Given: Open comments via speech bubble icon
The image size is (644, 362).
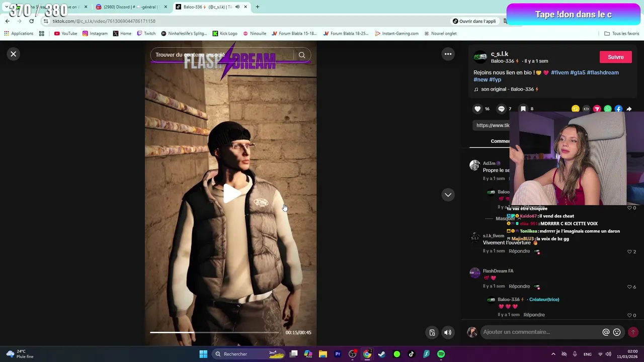Looking at the screenshot, I should click(x=501, y=109).
